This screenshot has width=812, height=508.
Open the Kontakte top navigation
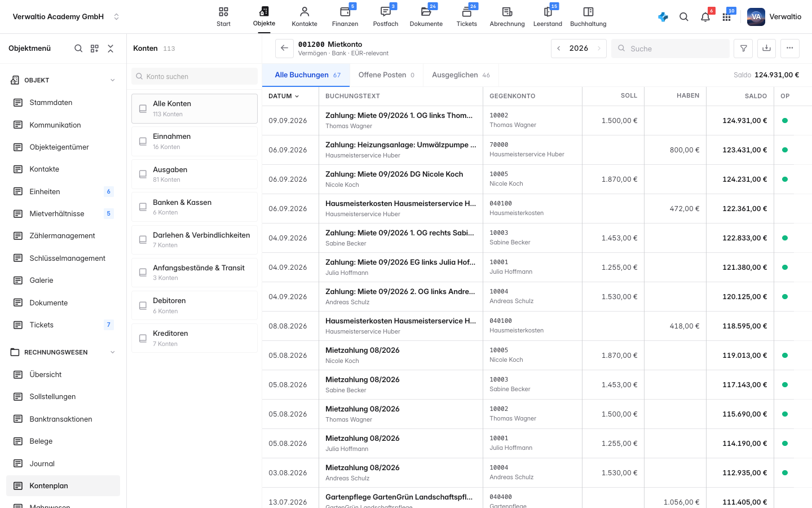pos(304,16)
